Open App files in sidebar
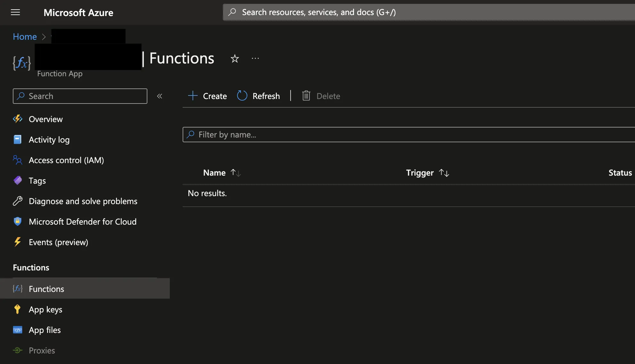Viewport: 635px width, 364px height. click(x=45, y=330)
